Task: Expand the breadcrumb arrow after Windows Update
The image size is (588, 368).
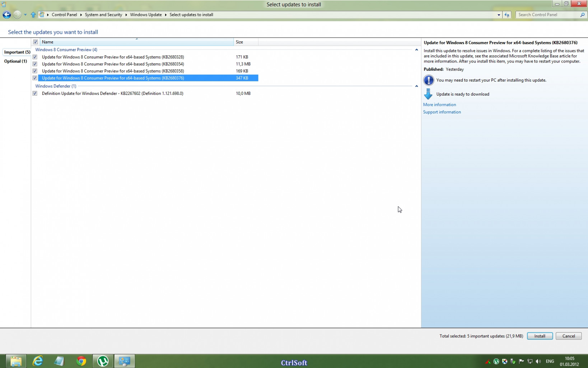Action: tap(166, 15)
